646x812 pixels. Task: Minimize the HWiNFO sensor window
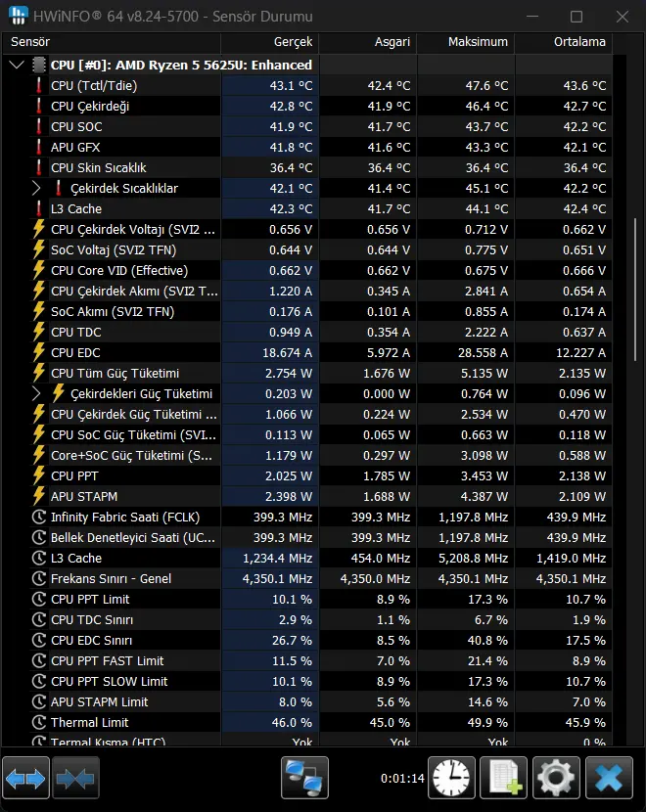(532, 17)
